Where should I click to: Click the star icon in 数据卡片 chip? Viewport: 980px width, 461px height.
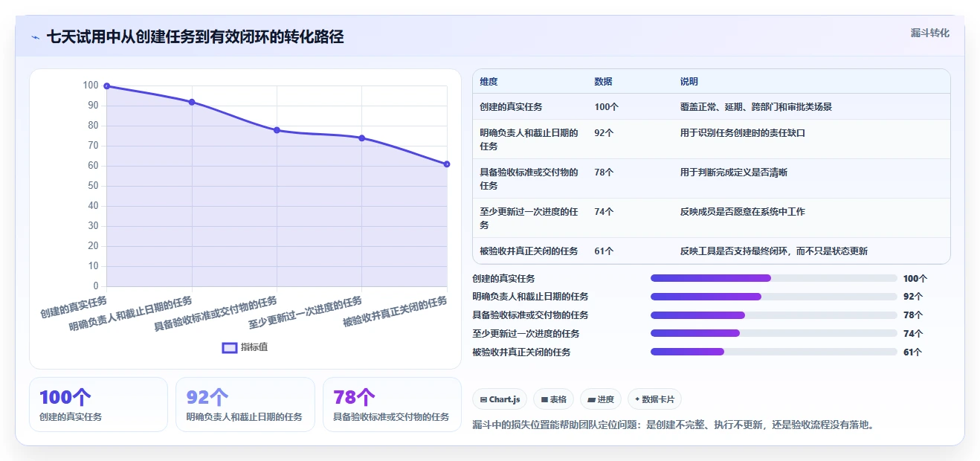pos(637,399)
